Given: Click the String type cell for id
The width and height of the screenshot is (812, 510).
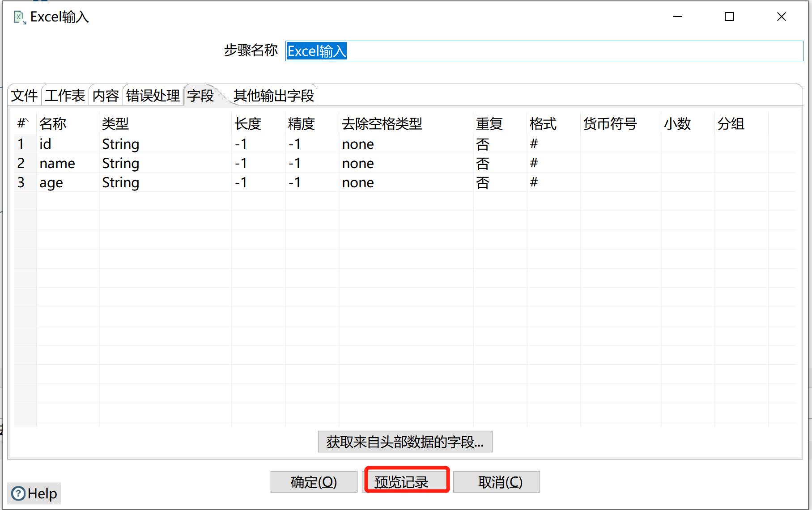Looking at the screenshot, I should 165,144.
